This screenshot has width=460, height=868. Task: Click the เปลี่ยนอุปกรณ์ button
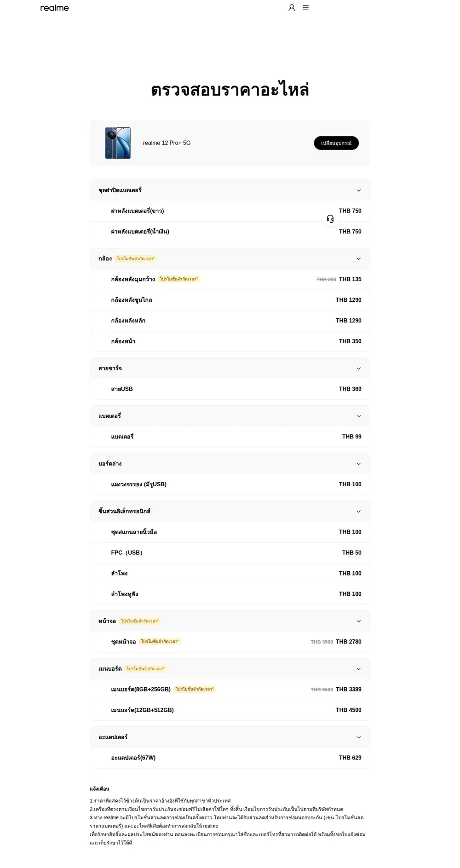336,143
